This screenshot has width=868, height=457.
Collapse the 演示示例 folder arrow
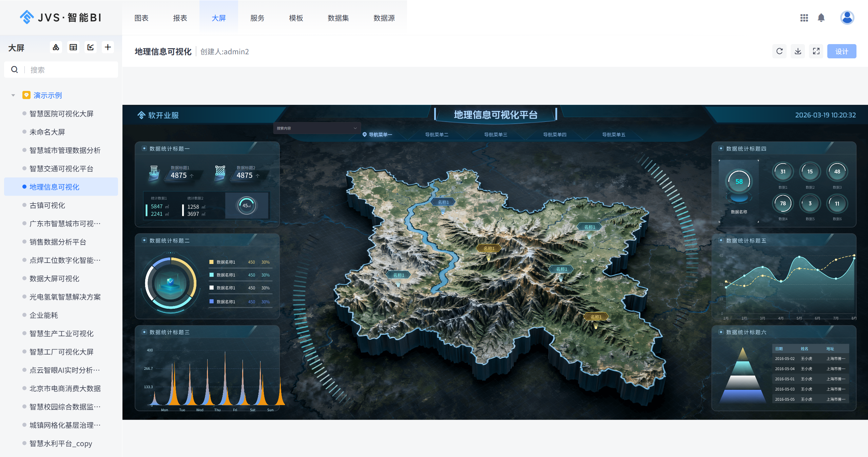tap(13, 95)
